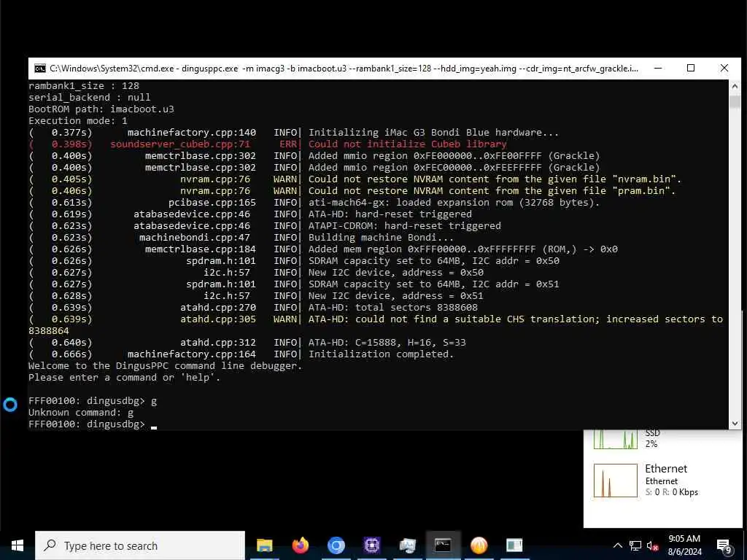Click the 'BootROM path: imacboot.u3' line
This screenshot has height=560, width=747.
pos(101,109)
